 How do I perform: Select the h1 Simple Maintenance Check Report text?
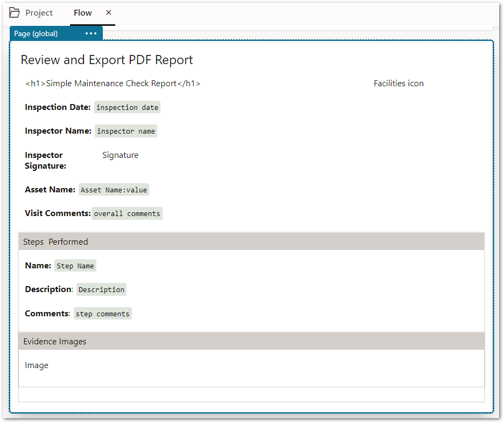coord(113,84)
